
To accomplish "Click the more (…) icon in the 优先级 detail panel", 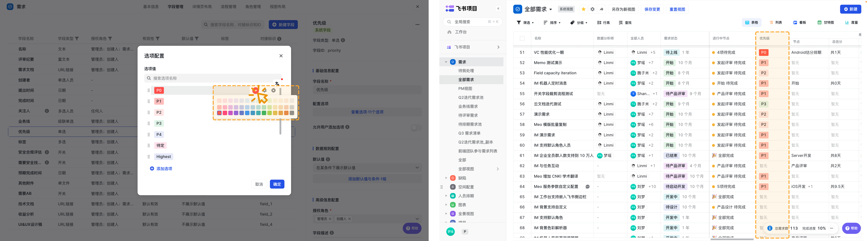I will (417, 25).
